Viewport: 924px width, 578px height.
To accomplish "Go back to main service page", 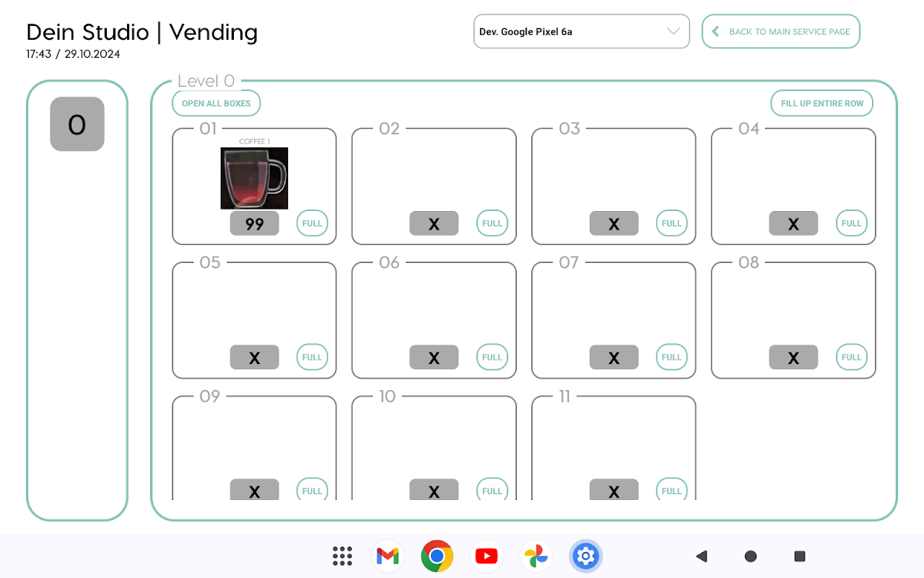I will pyautogui.click(x=781, y=32).
